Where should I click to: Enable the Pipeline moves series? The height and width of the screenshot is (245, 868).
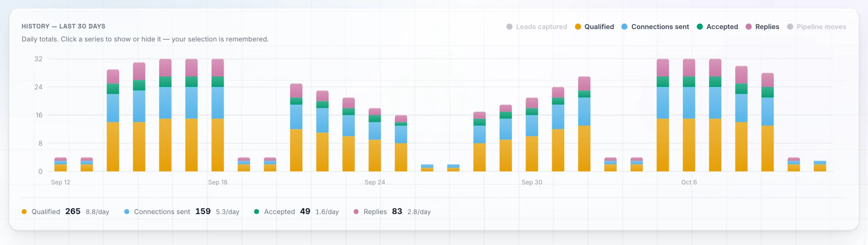(x=817, y=27)
